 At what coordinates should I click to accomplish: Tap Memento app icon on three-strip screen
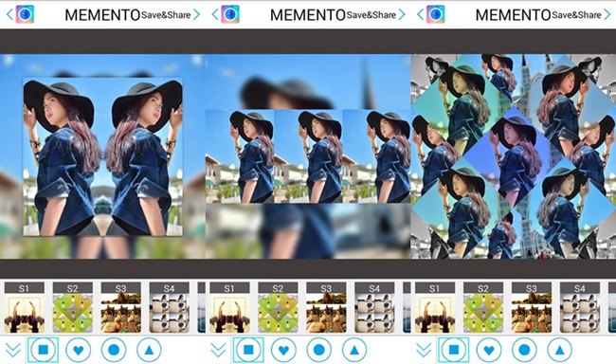[x=230, y=14]
